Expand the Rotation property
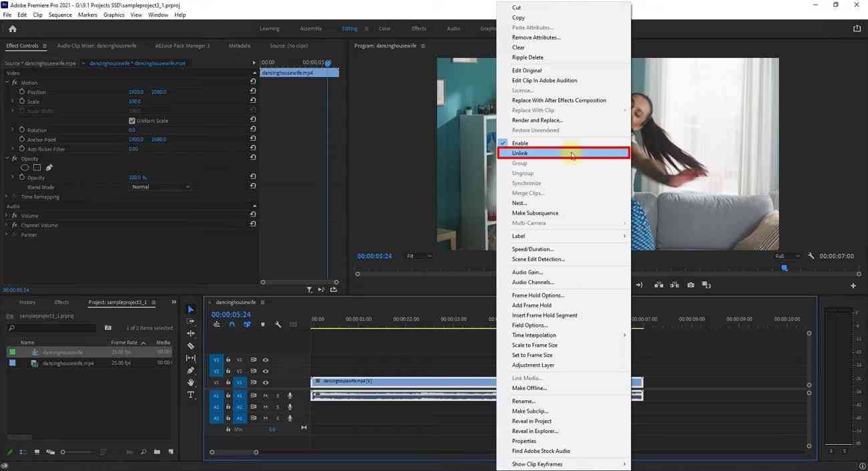 point(12,130)
